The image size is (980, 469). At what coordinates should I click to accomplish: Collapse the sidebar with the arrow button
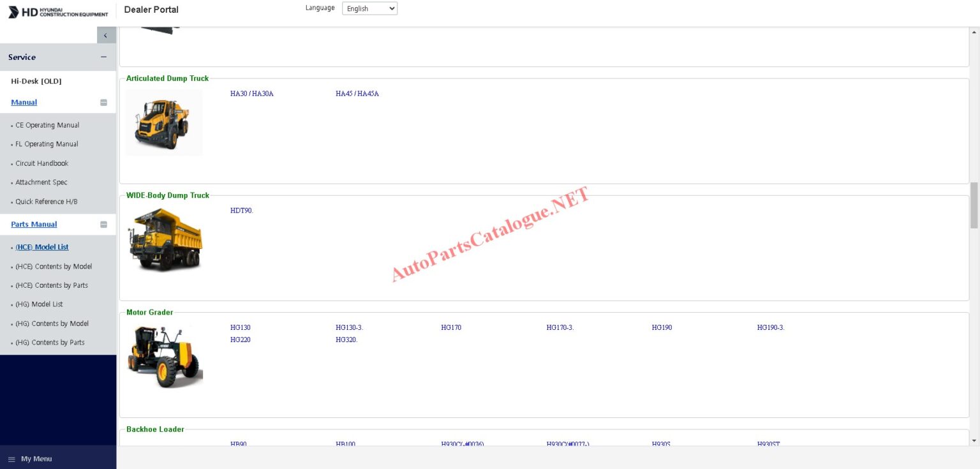106,36
